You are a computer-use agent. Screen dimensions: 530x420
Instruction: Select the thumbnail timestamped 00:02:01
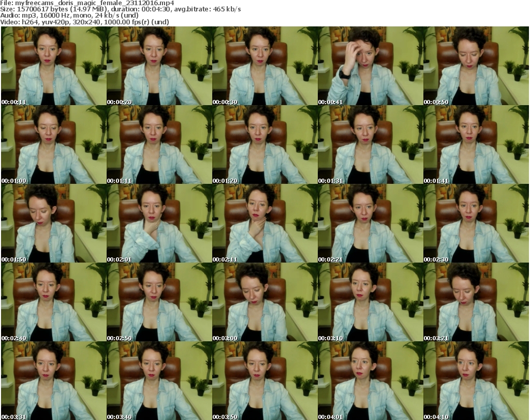pos(159,224)
